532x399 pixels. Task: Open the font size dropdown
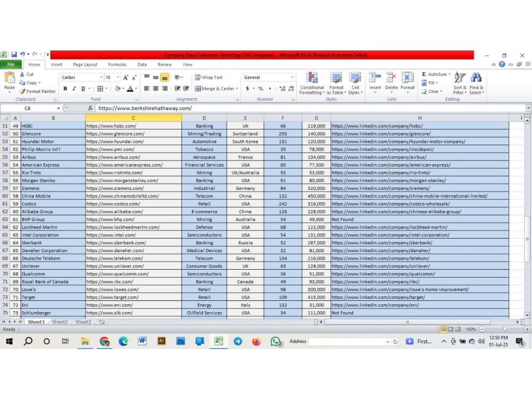click(118, 77)
